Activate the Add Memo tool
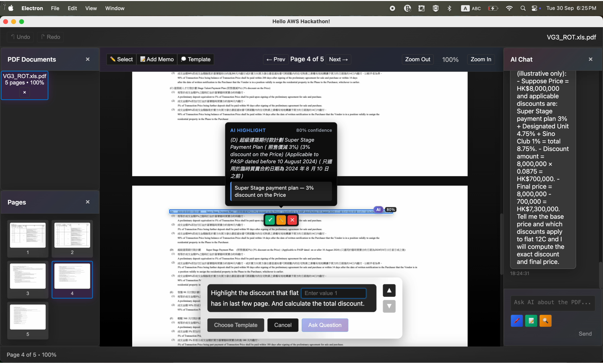Image resolution: width=603 pixels, height=364 pixels. [157, 59]
